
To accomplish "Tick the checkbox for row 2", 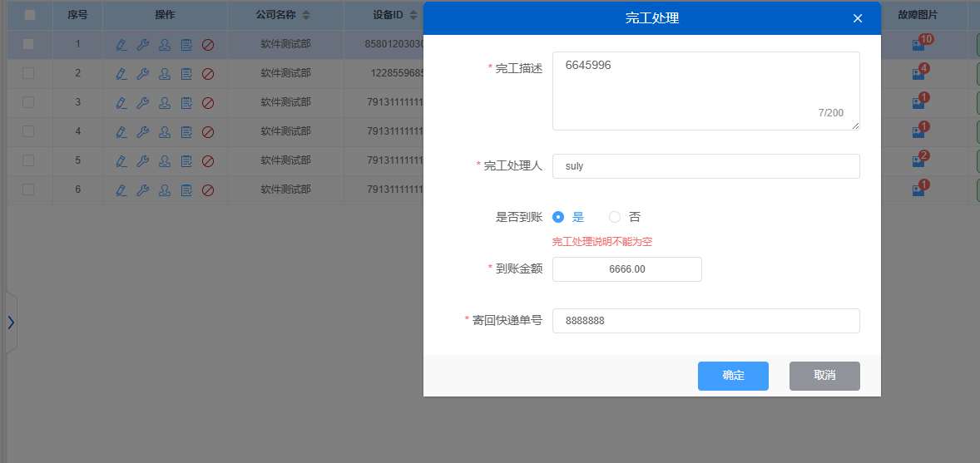I will [x=28, y=73].
